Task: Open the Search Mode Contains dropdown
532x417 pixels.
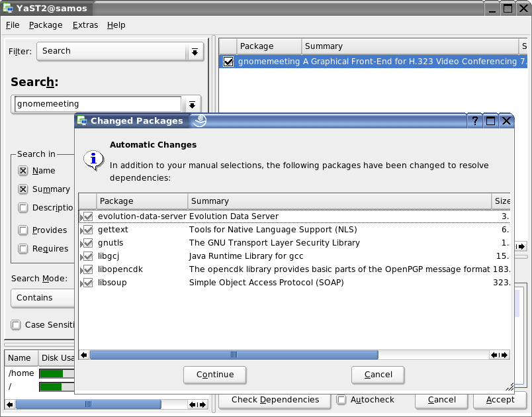Action: point(42,298)
